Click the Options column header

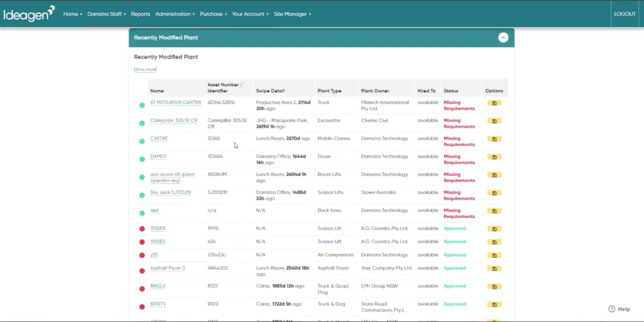[494, 91]
